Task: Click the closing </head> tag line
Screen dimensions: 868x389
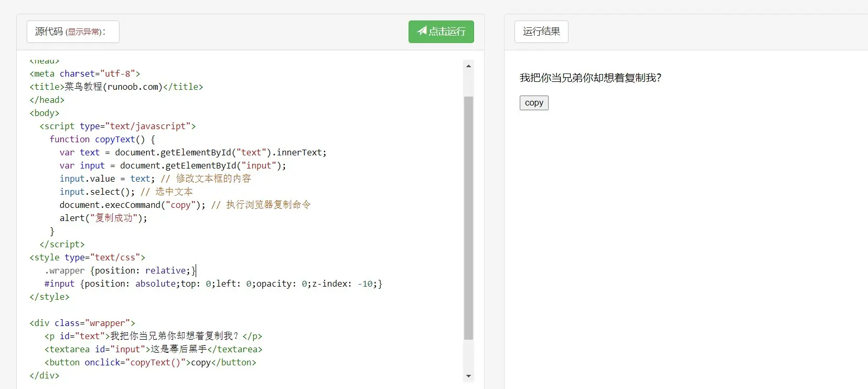Action: [x=47, y=100]
